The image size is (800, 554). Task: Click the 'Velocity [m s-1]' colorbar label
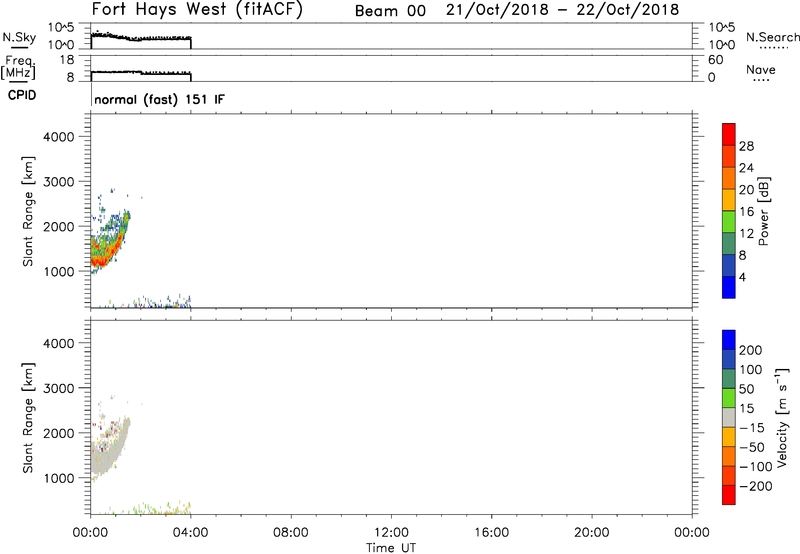click(782, 417)
